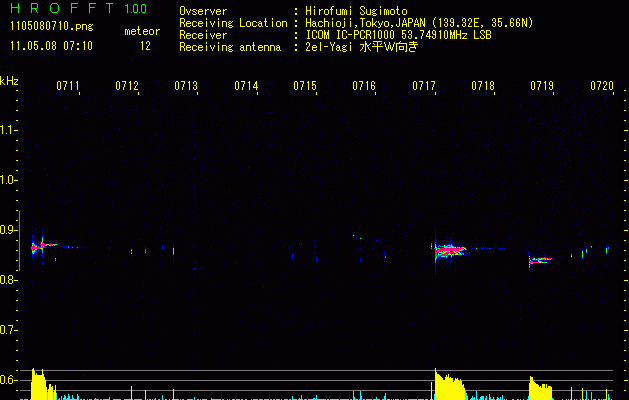
Task: Click the 0.7 kHz frequency label
Action: pyautogui.click(x=8, y=330)
